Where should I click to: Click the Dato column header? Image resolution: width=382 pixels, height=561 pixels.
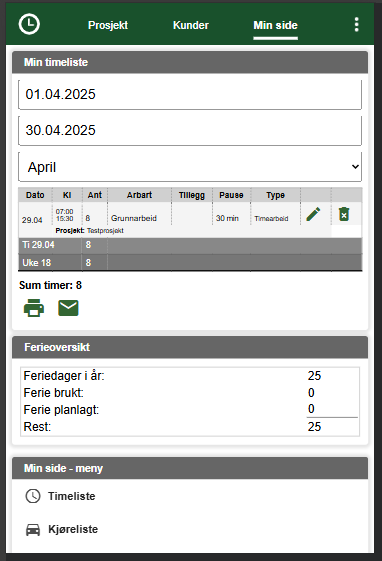[x=35, y=195]
